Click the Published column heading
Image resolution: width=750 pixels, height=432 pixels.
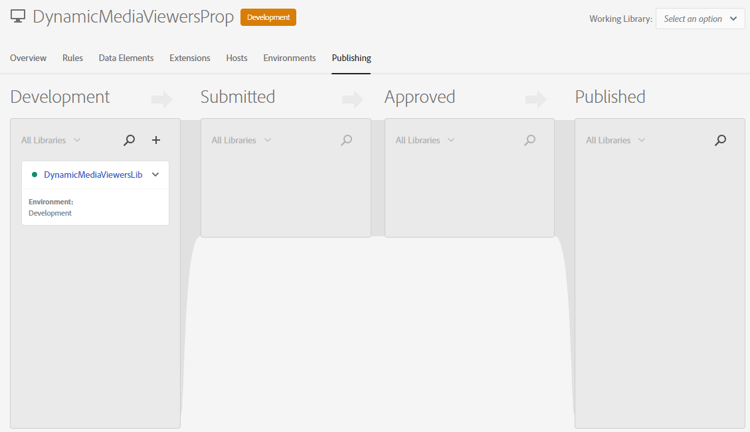[610, 97]
